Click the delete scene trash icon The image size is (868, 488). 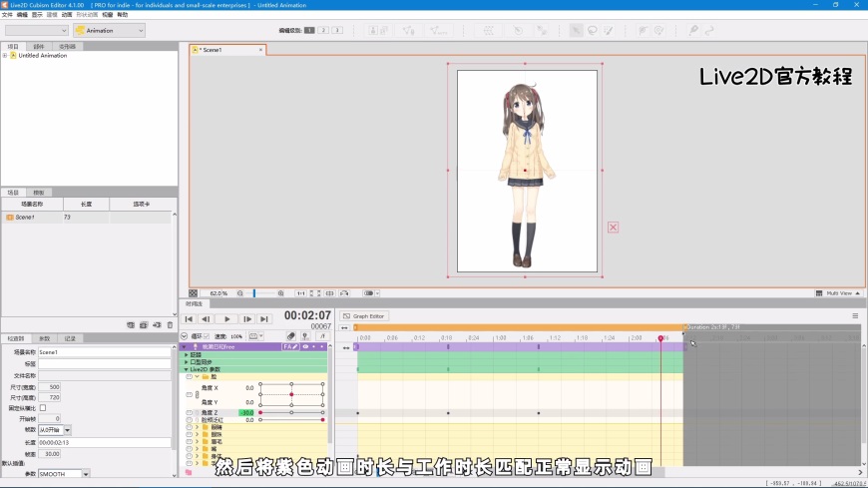pyautogui.click(x=170, y=325)
